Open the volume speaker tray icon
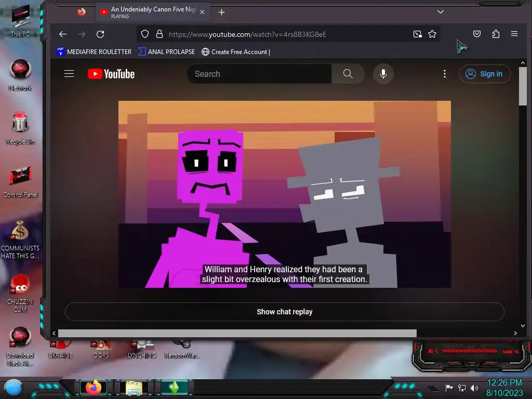The width and height of the screenshot is (532, 399). click(474, 388)
